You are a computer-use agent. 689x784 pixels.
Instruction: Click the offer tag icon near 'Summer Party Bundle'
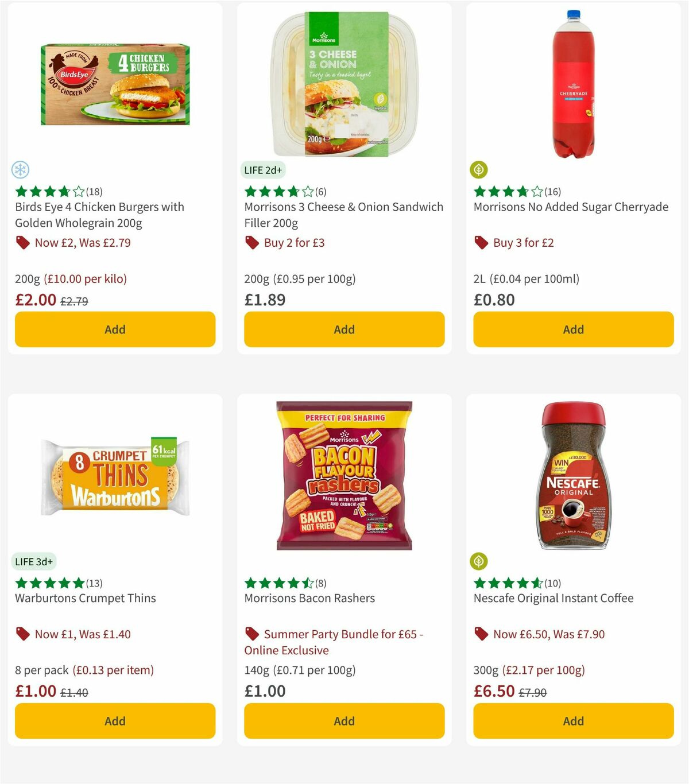251,634
